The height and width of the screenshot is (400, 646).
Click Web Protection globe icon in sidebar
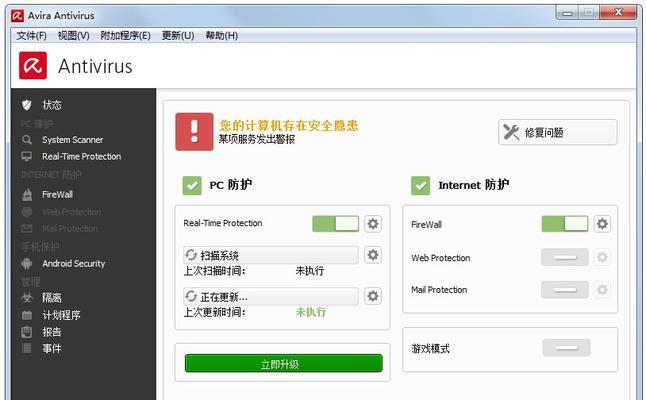[x=27, y=212]
